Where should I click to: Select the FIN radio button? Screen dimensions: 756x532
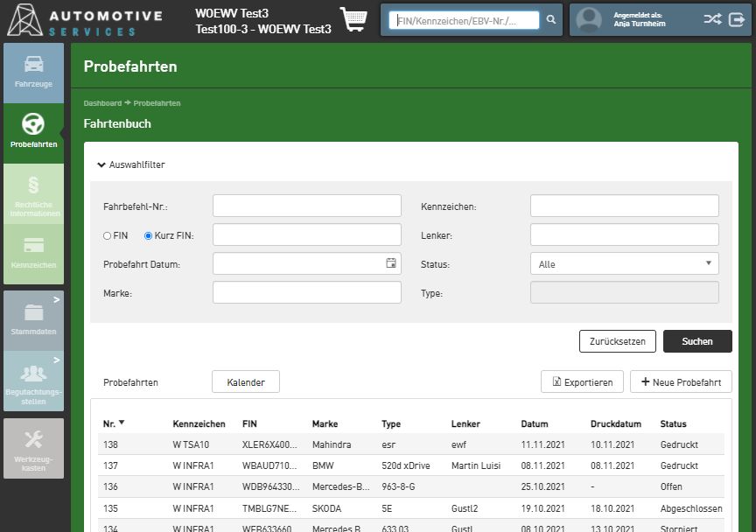pos(108,235)
